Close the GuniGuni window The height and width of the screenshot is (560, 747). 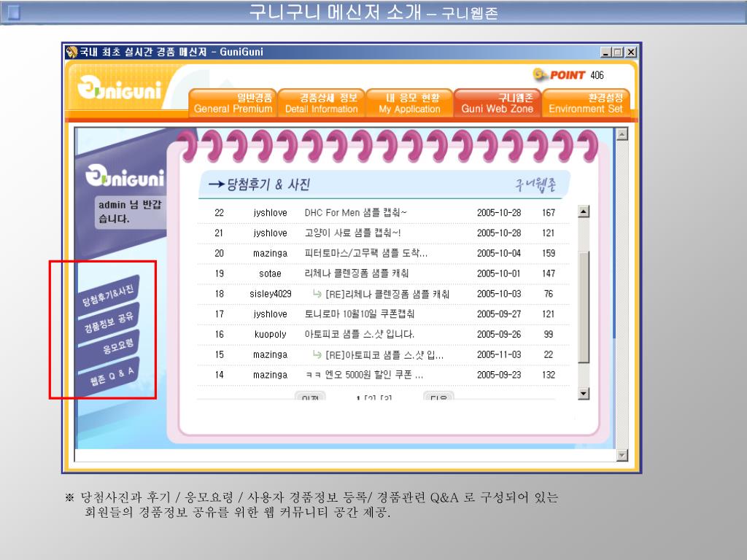631,52
